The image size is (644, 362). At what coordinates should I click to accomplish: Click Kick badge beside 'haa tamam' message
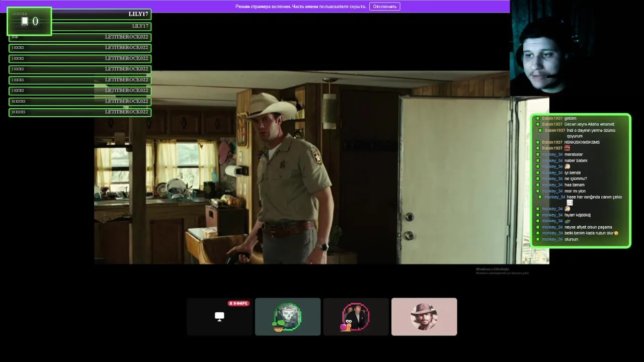coord(538,185)
